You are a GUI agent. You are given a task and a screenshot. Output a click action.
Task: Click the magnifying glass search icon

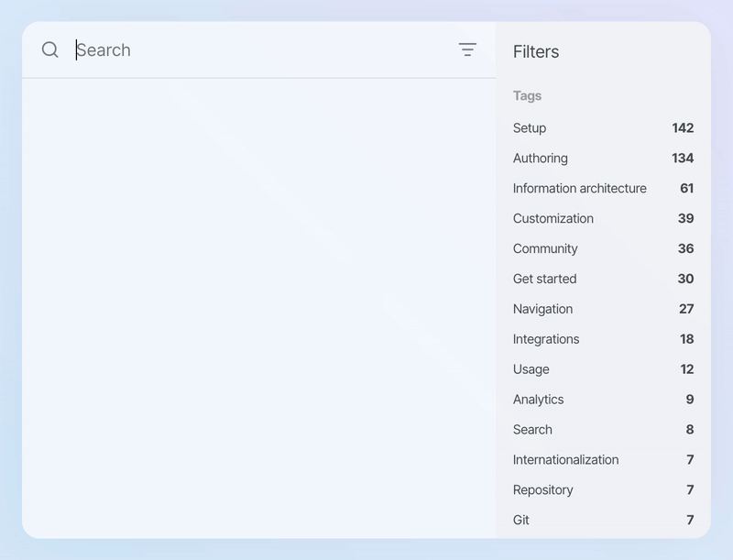[50, 49]
